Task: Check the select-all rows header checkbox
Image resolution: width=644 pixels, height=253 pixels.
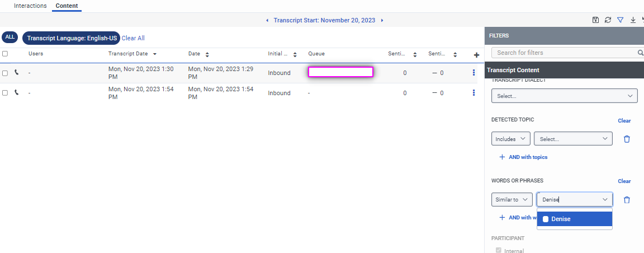Action: pyautogui.click(x=5, y=54)
